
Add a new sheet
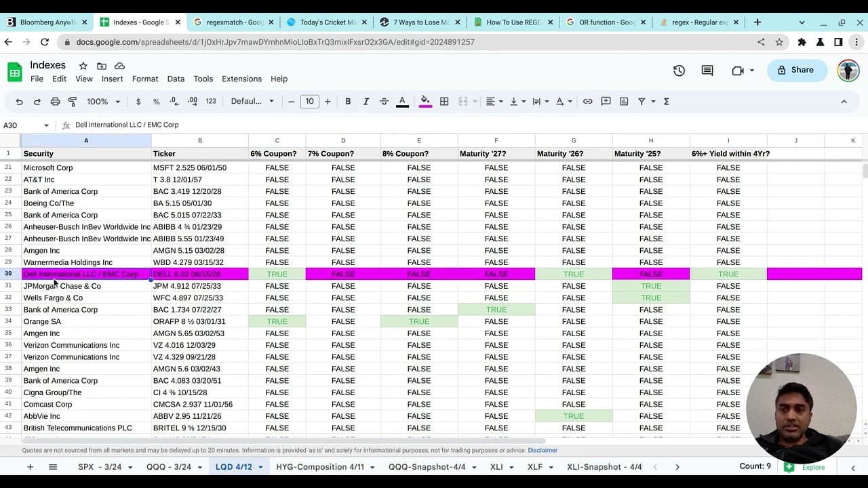point(30,467)
